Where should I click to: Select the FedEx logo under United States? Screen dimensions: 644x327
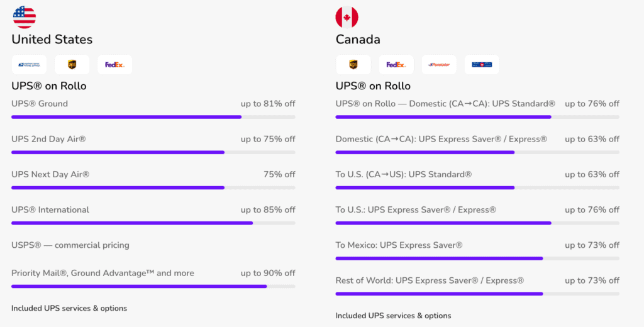click(x=114, y=64)
